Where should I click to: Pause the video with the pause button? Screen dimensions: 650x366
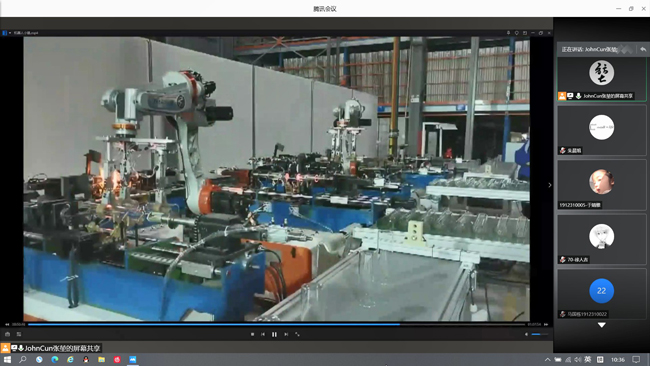click(x=274, y=334)
